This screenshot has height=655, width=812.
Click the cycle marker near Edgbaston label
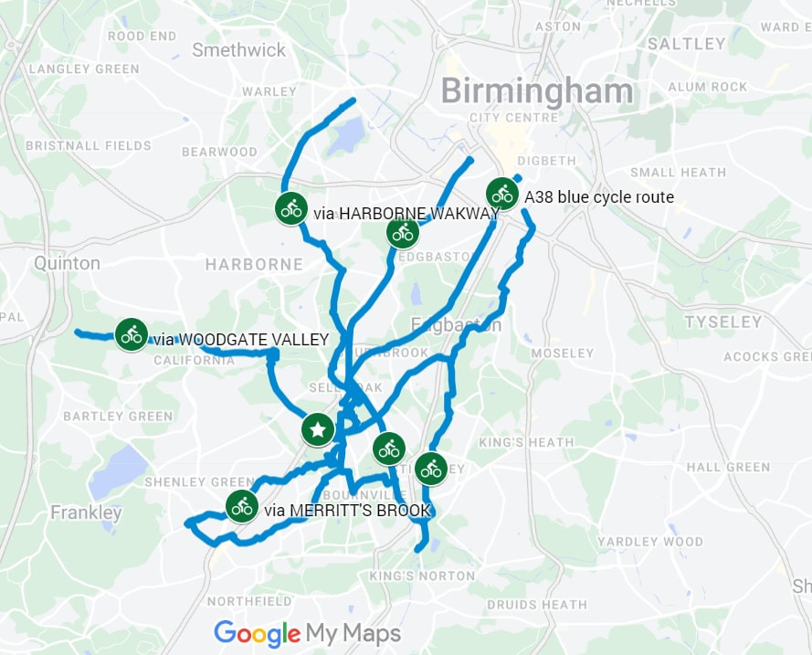(x=403, y=232)
